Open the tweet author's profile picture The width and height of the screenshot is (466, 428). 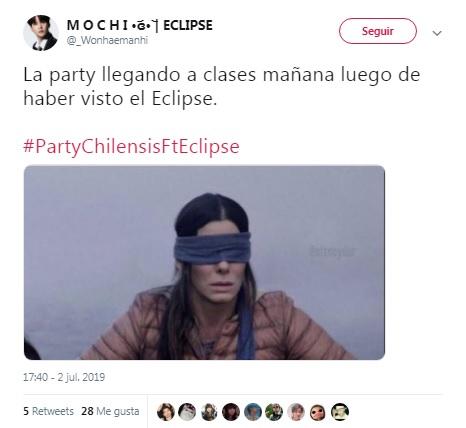(x=41, y=33)
